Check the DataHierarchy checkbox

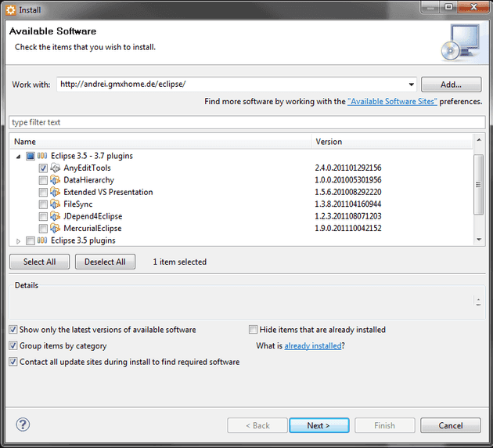43,180
